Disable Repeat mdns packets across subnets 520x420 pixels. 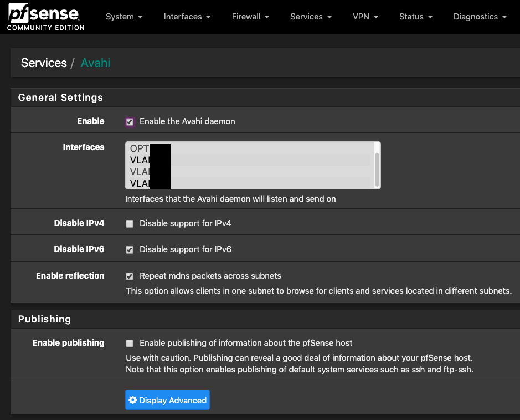130,276
